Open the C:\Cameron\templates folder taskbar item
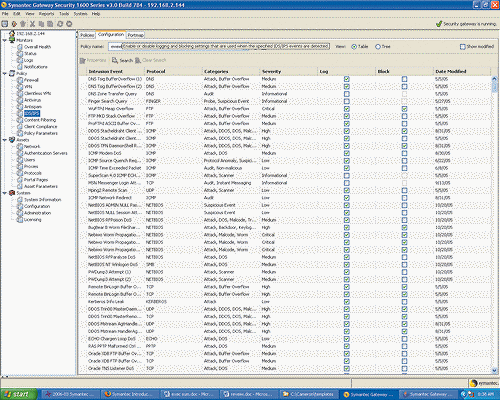 [308, 394]
